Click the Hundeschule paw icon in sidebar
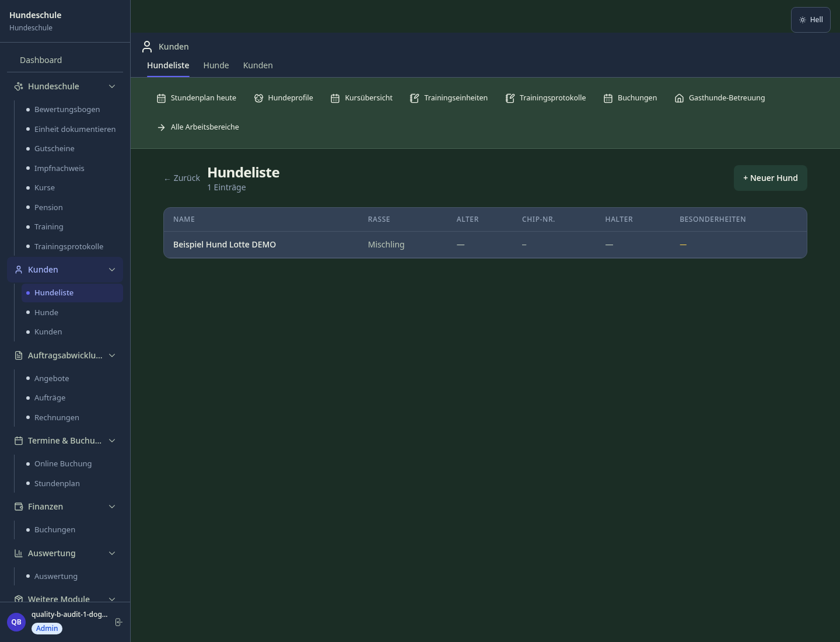Screen dimensions: 840x642 tap(19, 86)
